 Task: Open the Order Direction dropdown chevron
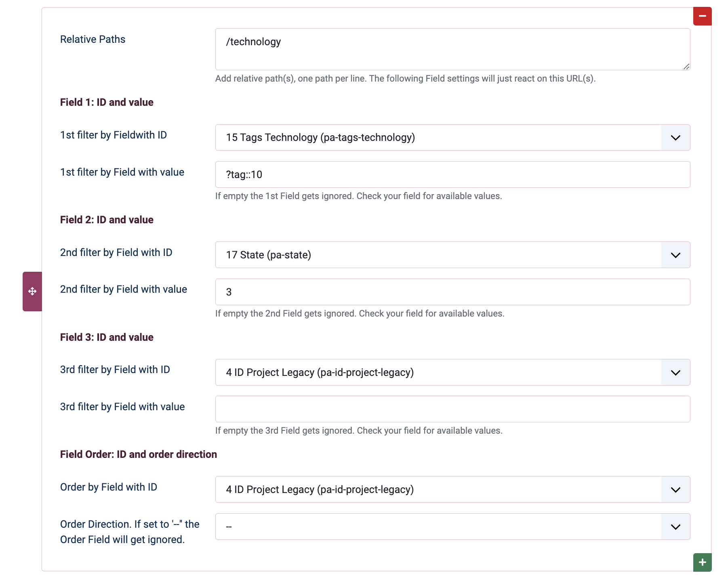(x=675, y=527)
